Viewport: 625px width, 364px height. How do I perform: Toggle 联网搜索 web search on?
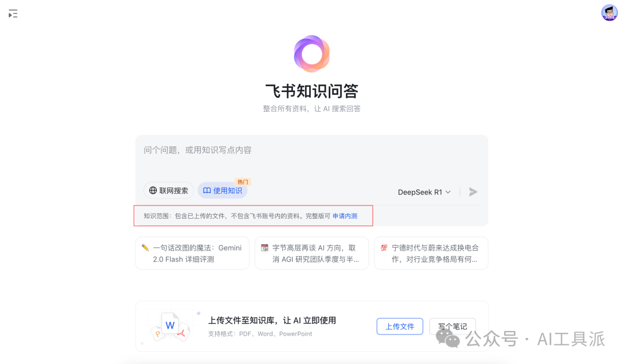(168, 190)
